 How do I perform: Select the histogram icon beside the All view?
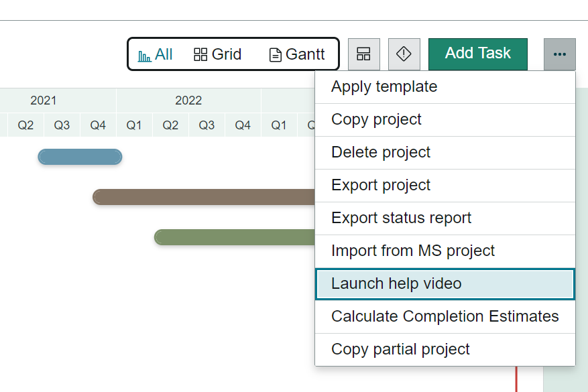(144, 54)
